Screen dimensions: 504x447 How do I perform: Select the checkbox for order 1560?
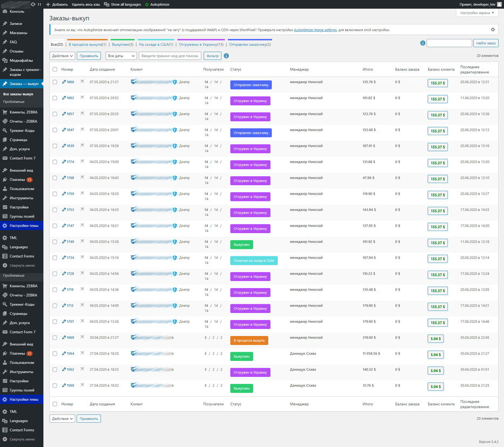coord(54,386)
